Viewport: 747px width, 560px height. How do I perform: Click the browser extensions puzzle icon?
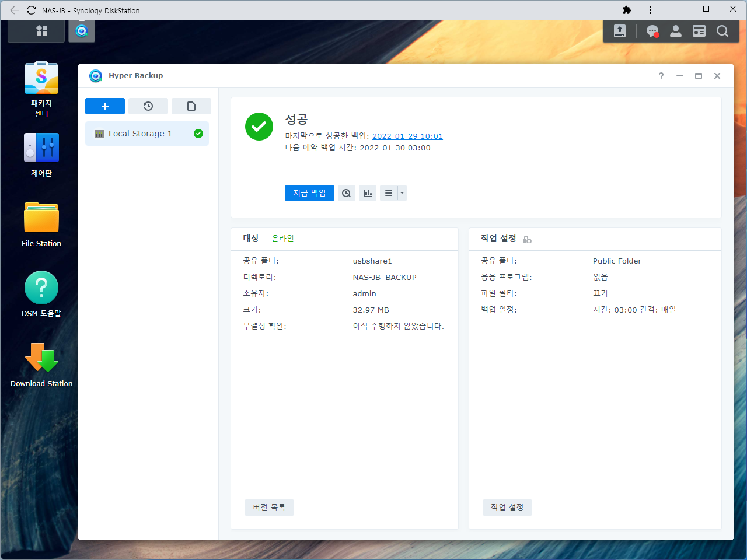pyautogui.click(x=627, y=10)
